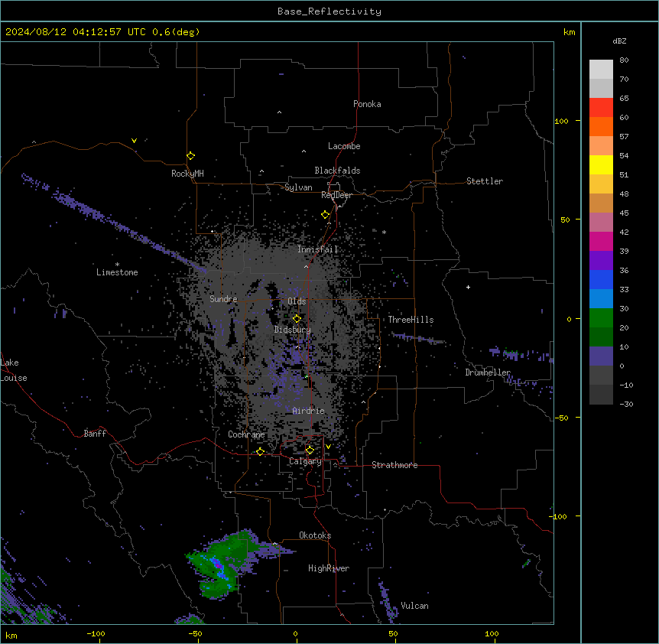The width and height of the screenshot is (659, 644).
Task: Select yellow diamond marker between Olds and Didsbury
Action: tap(297, 319)
